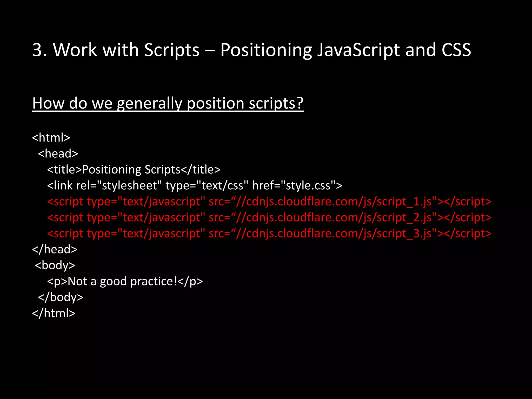Click the underlined 'How do we generally position scripts?' heading
Screen dimensions: 532x399
(168, 103)
